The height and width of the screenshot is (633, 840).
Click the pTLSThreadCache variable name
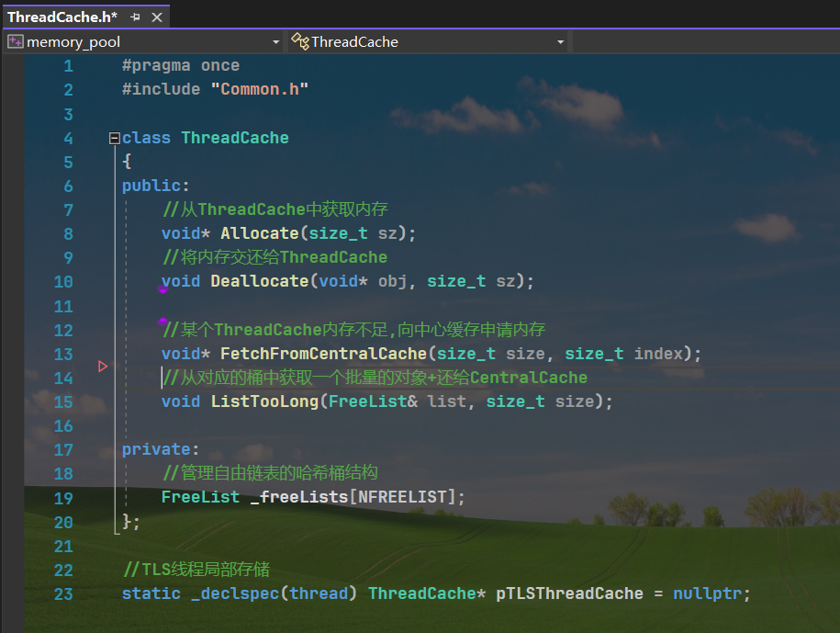[569, 593]
